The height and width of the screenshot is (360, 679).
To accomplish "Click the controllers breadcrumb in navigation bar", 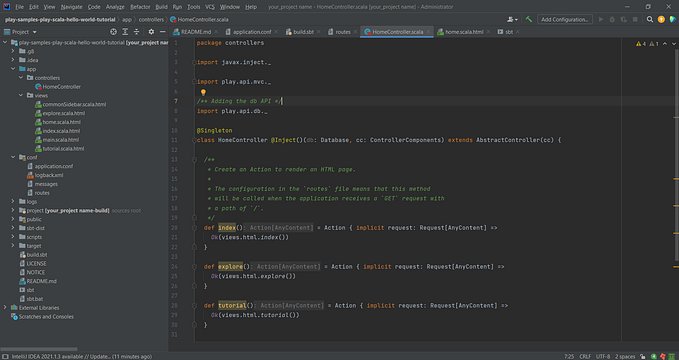I will (x=151, y=19).
